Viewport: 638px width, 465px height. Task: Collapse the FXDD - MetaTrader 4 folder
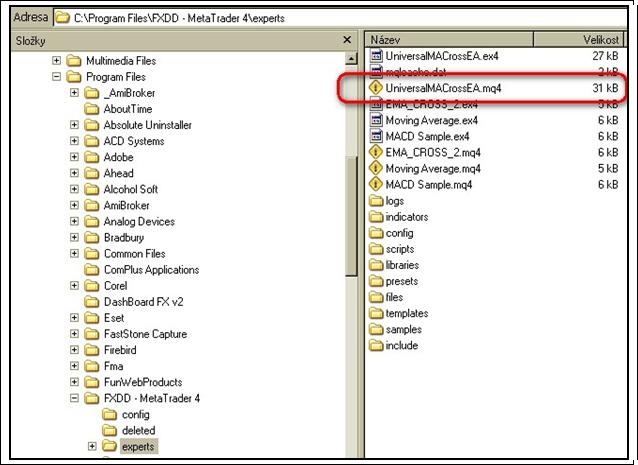coord(74,398)
